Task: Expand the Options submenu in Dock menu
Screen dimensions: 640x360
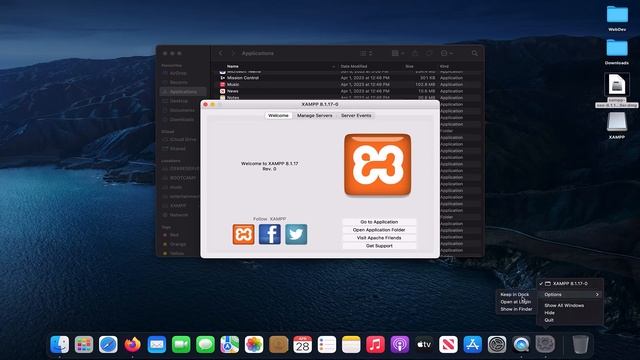Action: [x=570, y=294]
